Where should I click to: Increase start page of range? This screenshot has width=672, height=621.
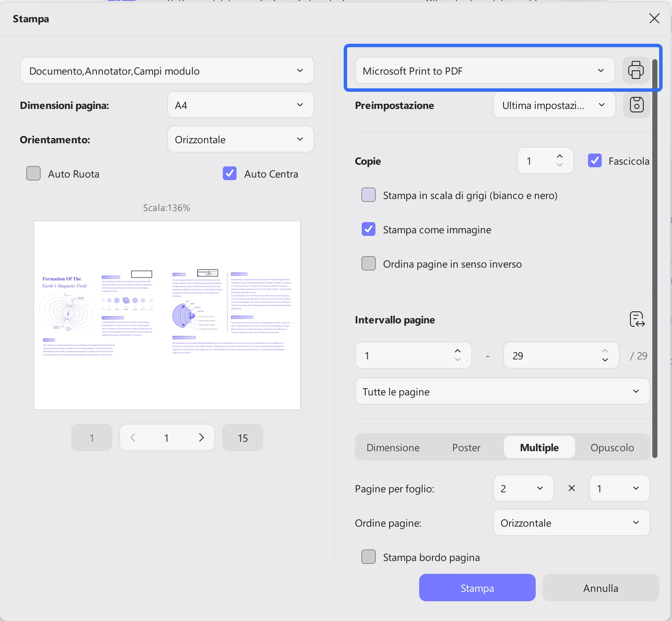[x=458, y=351]
